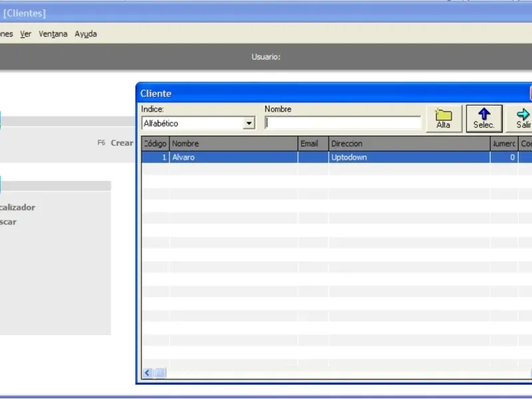Screen dimensions: 532x399
Task: Click the Salir green arrow button
Action: pyautogui.click(x=519, y=118)
